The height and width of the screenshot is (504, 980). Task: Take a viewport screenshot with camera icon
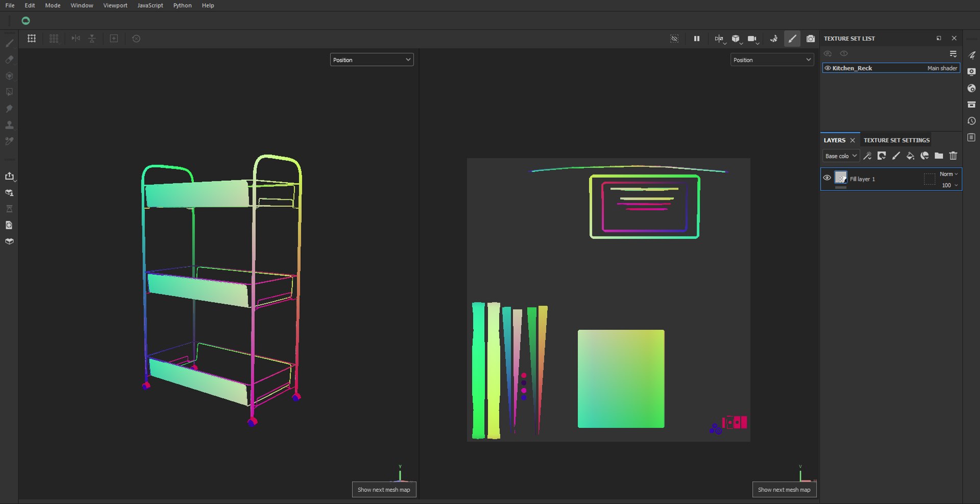(x=811, y=38)
